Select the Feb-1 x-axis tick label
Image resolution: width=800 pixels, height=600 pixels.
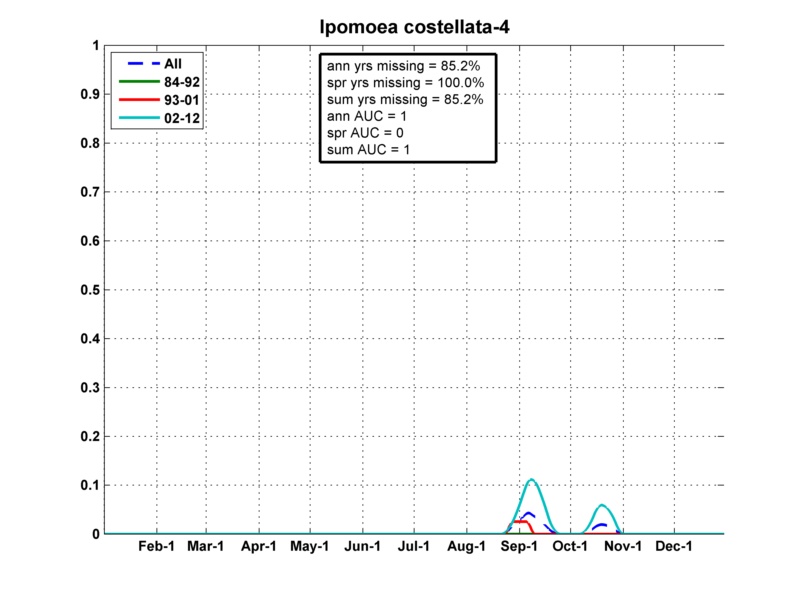pyautogui.click(x=155, y=547)
